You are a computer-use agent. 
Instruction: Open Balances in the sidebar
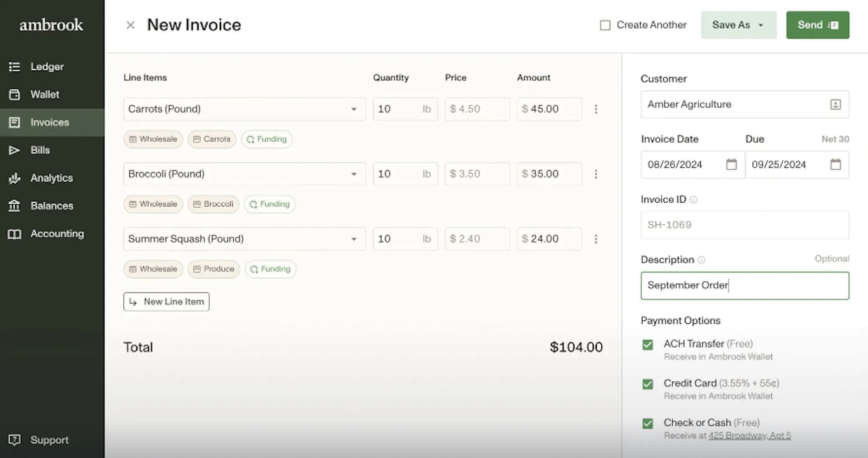[x=52, y=206]
